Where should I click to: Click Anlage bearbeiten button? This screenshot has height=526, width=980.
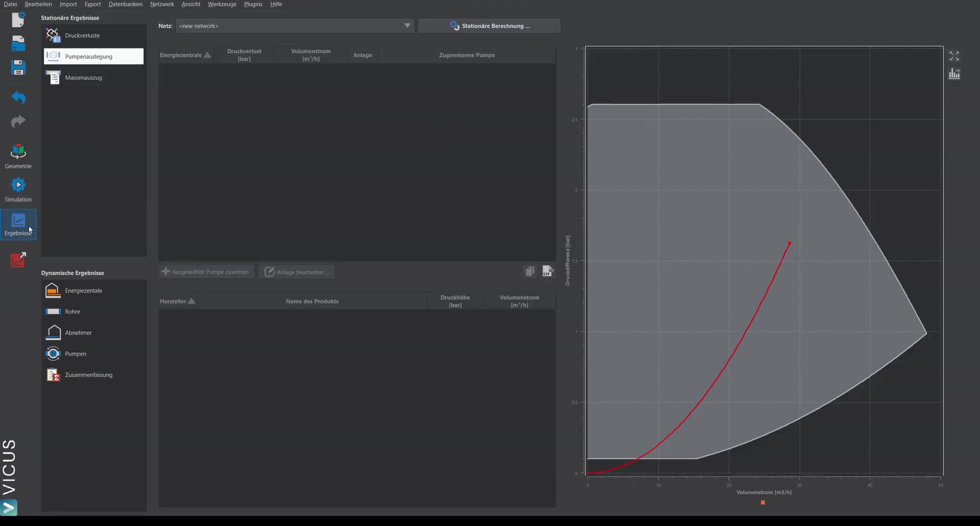tap(297, 272)
